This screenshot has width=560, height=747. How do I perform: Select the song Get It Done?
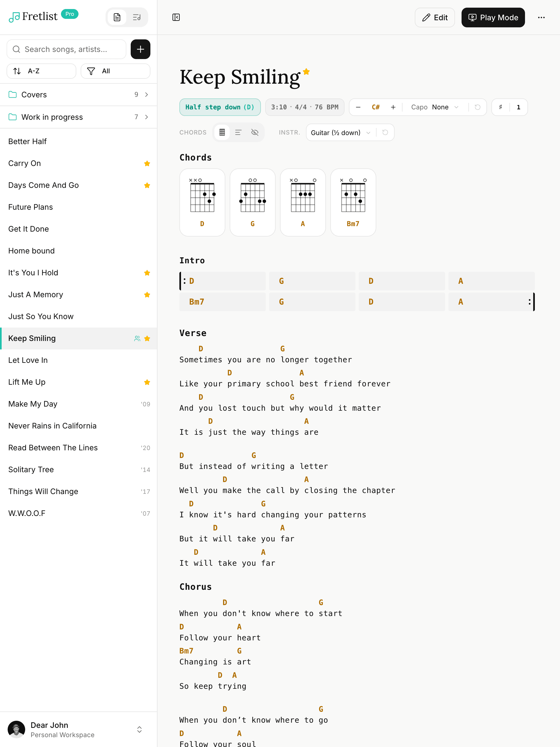(x=78, y=229)
